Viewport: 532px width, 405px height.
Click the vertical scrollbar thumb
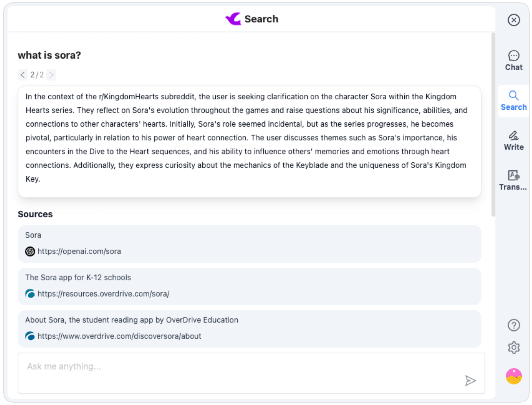[x=493, y=125]
